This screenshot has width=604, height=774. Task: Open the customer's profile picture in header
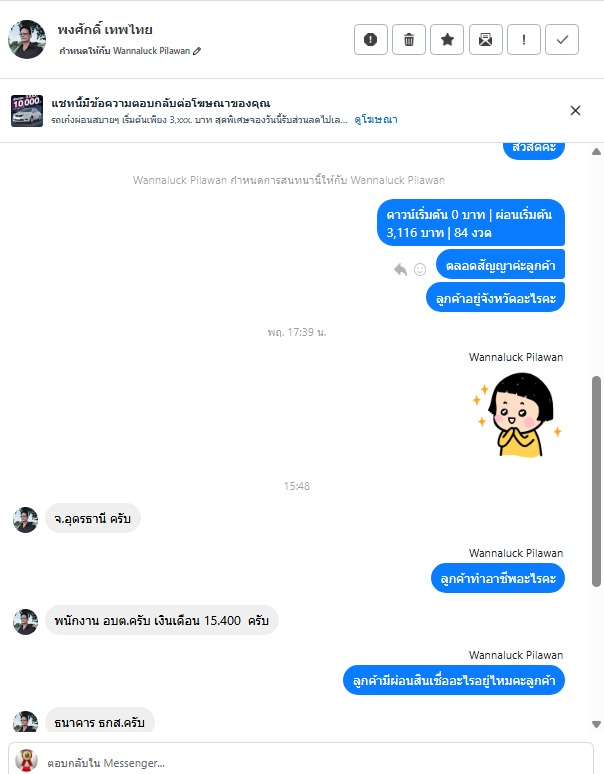27,39
